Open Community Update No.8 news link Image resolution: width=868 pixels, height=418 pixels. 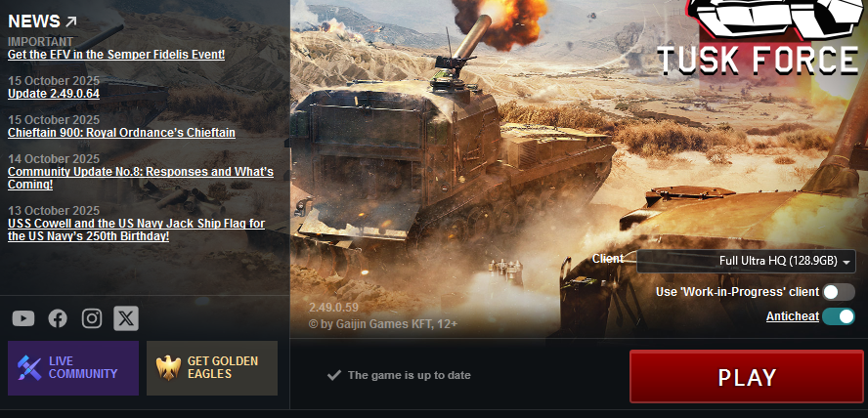141,178
